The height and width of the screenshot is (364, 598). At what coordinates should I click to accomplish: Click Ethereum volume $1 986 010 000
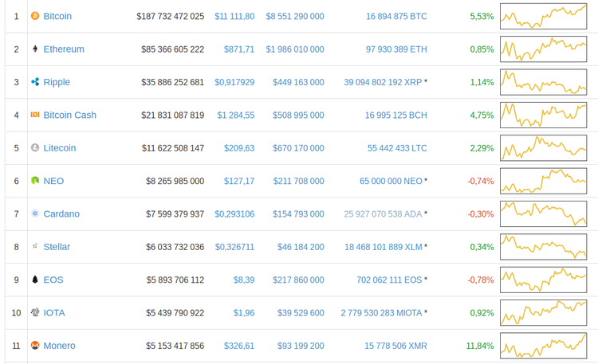[295, 49]
